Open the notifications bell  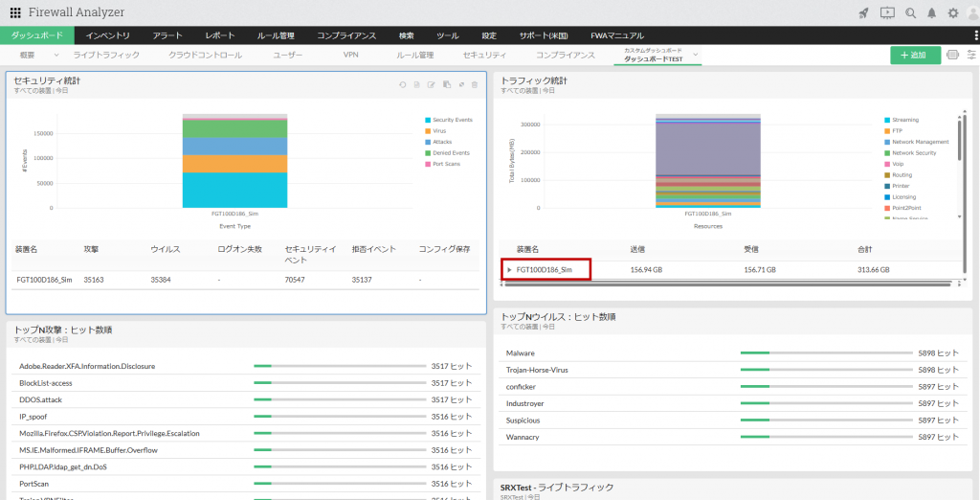pyautogui.click(x=931, y=13)
